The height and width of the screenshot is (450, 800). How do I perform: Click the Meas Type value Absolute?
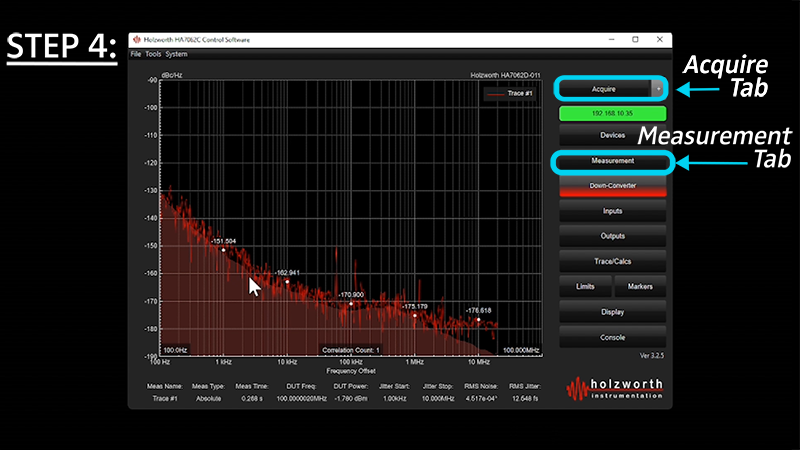[208, 398]
